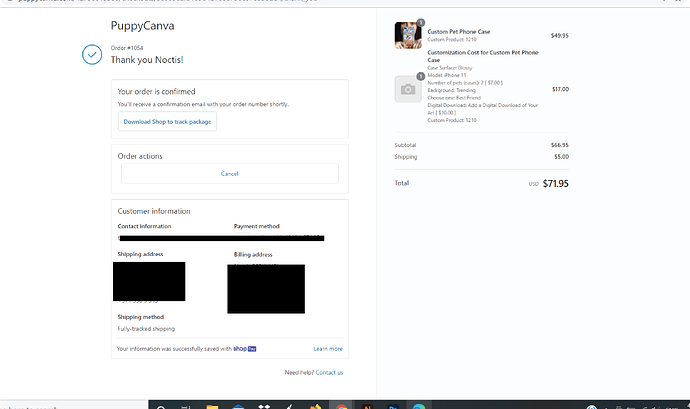
Task: Click the Custom Pet Phone Case product title
Action: (459, 32)
